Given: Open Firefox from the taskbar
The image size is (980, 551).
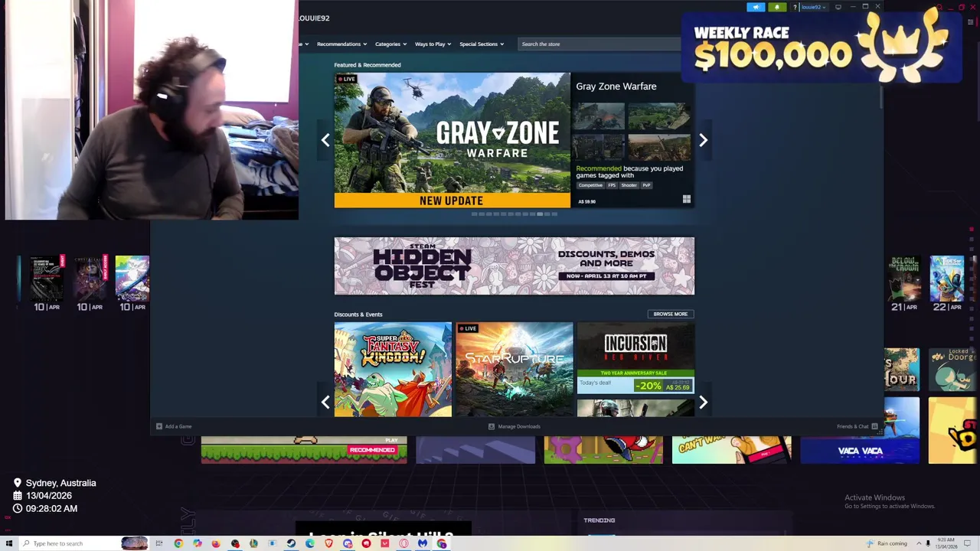Looking at the screenshot, I should (216, 543).
